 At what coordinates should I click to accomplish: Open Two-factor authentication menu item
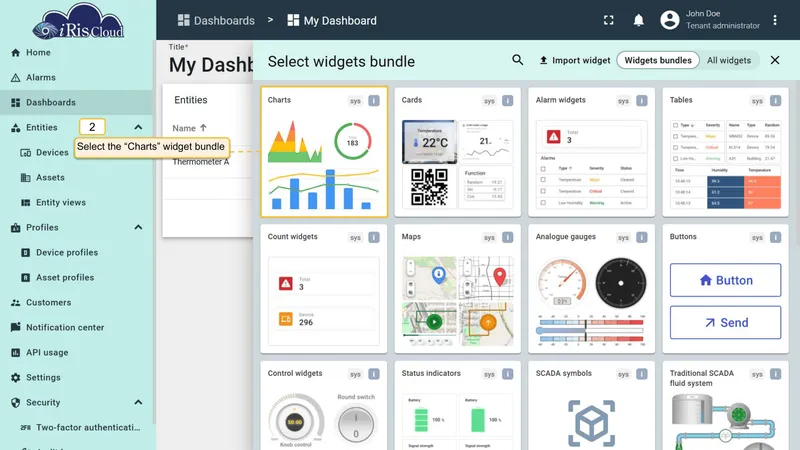[77, 428]
